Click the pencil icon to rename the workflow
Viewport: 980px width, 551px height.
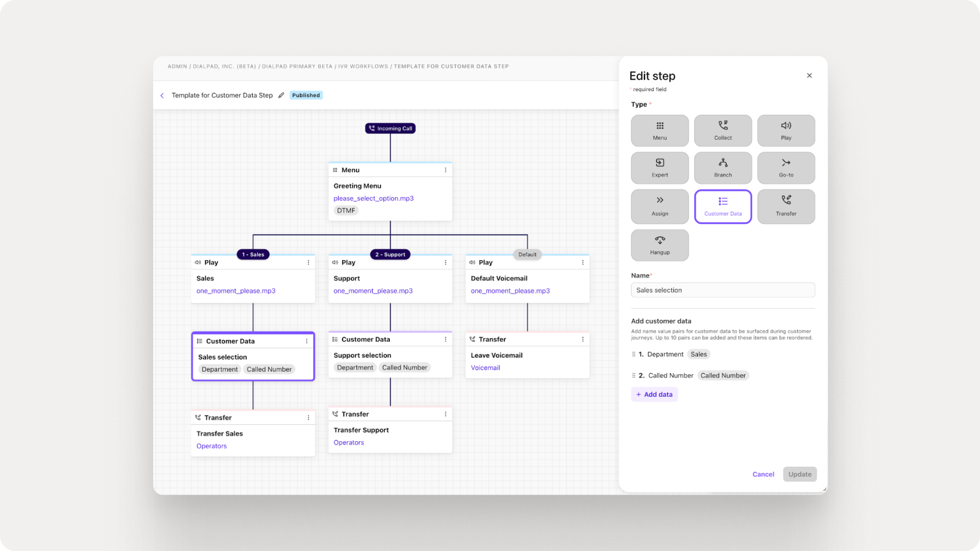click(281, 94)
